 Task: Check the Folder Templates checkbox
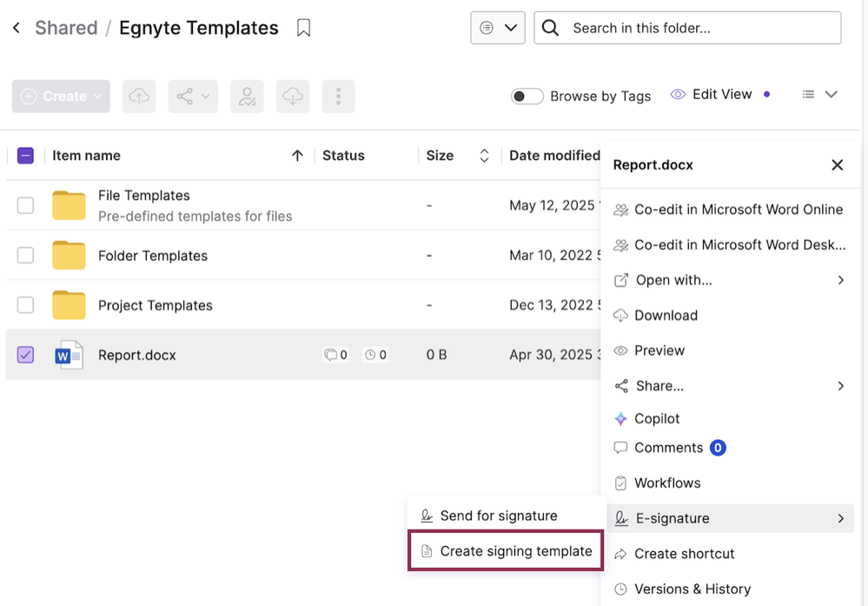tap(25, 256)
